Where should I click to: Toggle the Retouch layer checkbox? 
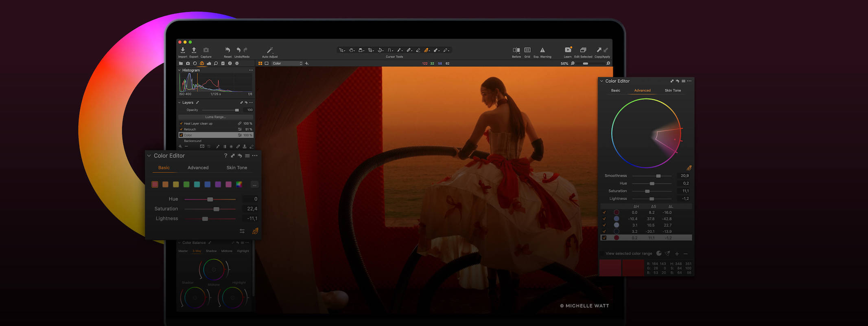[181, 129]
